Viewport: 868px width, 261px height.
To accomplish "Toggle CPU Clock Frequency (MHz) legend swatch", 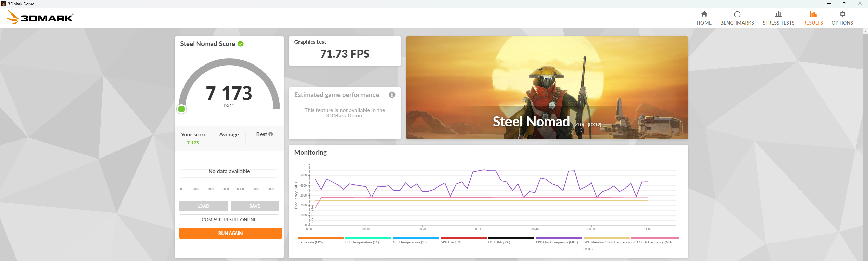I will tap(559, 238).
